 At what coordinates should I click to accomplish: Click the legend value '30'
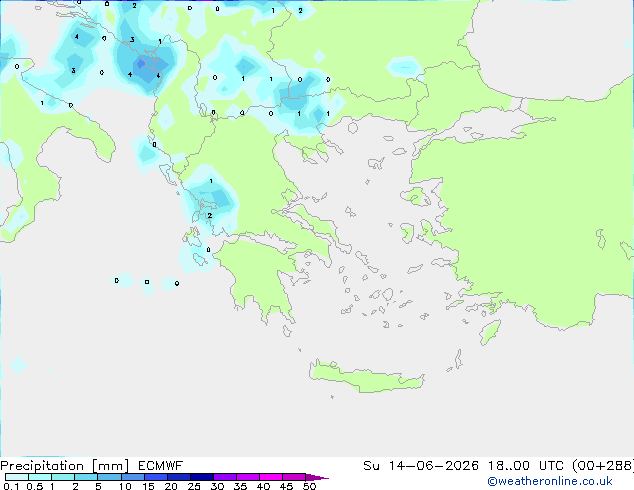217,486
